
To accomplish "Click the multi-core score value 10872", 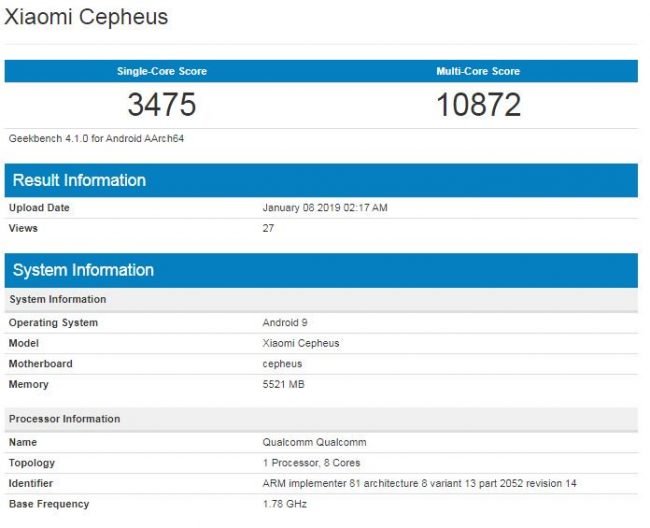I will [478, 104].
